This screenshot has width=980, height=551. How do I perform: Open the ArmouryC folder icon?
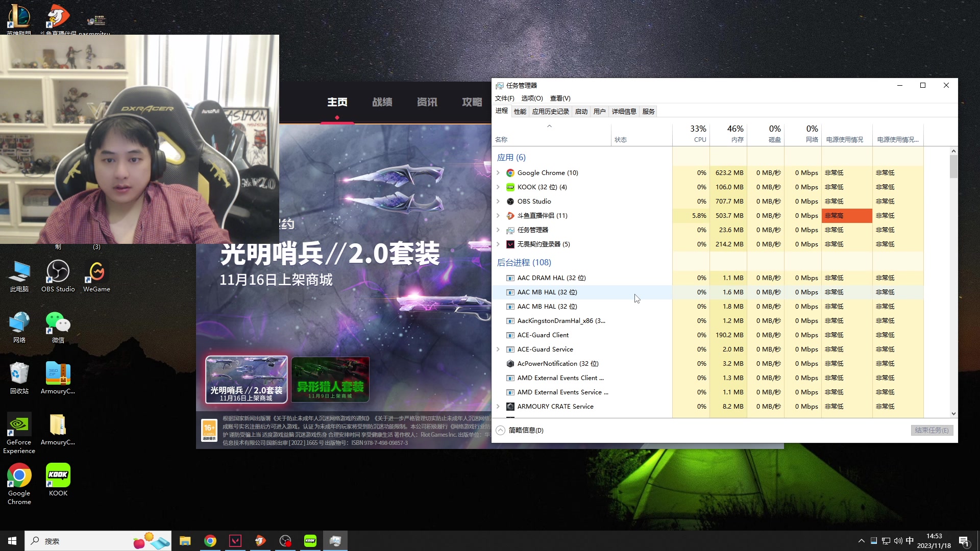(x=58, y=429)
